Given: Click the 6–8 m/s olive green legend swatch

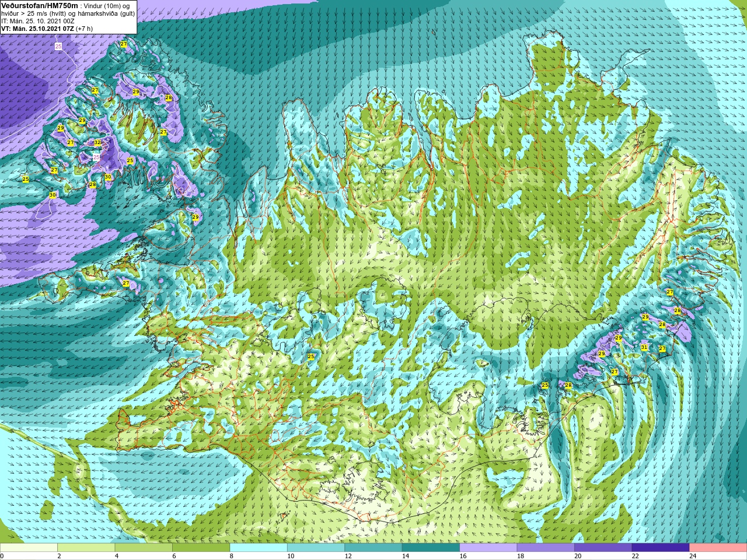Looking at the screenshot, I should click(201, 548).
